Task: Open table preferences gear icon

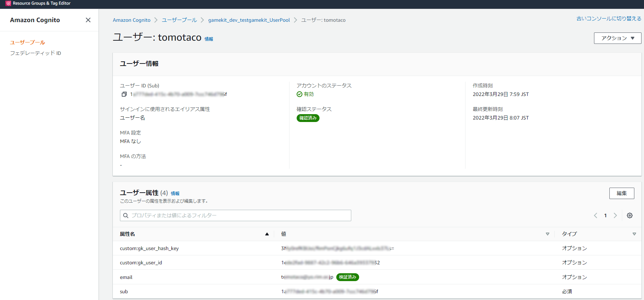Action: [630, 215]
